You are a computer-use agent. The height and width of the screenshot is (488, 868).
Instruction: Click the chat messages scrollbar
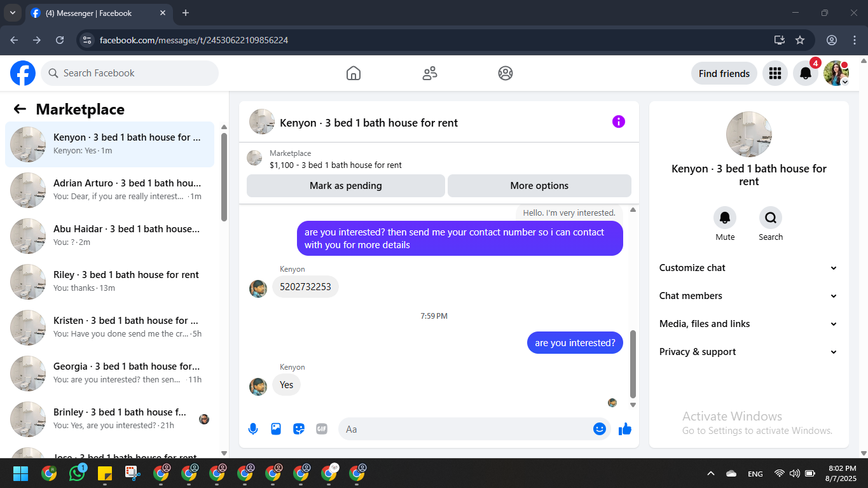[x=633, y=364]
